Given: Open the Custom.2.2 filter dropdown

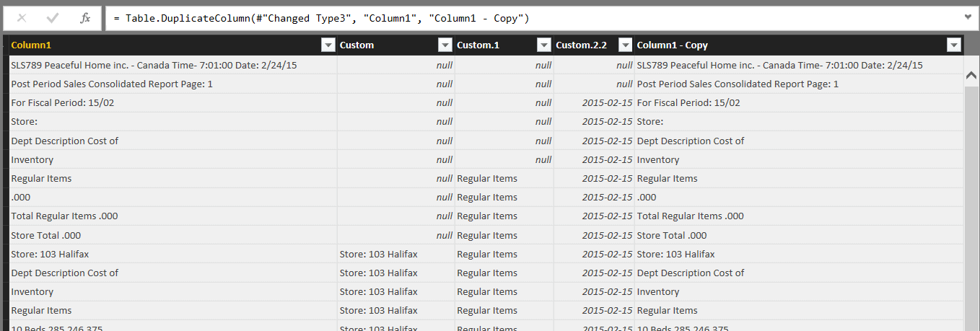Looking at the screenshot, I should [x=625, y=45].
